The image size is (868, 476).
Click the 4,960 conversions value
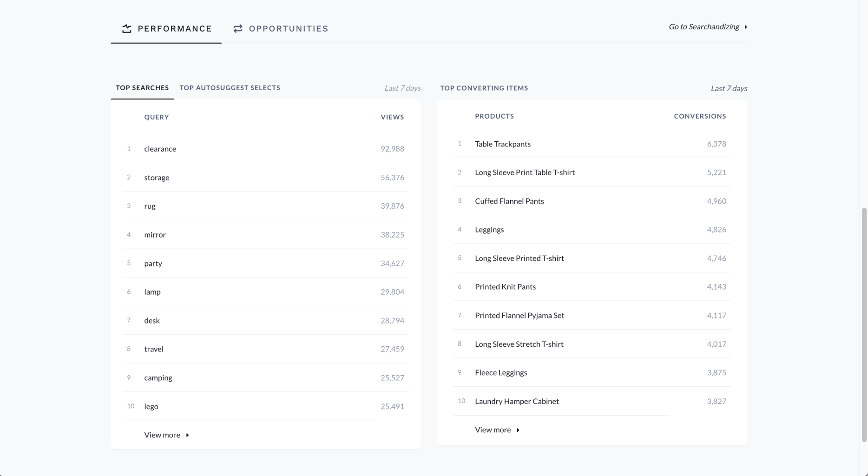tap(717, 201)
